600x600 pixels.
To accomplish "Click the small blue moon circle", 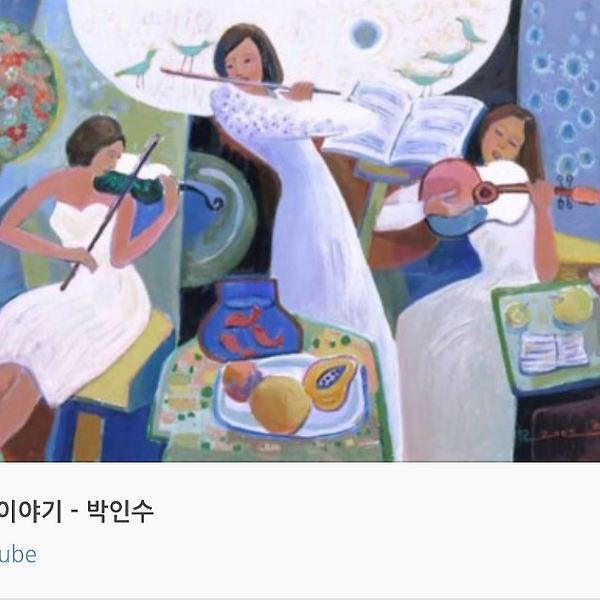I will click(365, 34).
